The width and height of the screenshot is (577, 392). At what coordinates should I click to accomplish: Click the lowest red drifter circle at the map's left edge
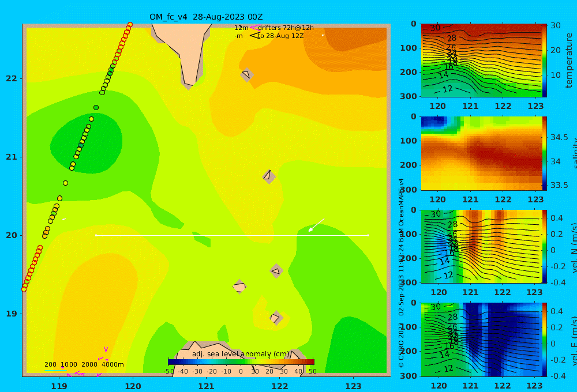tap(24, 289)
